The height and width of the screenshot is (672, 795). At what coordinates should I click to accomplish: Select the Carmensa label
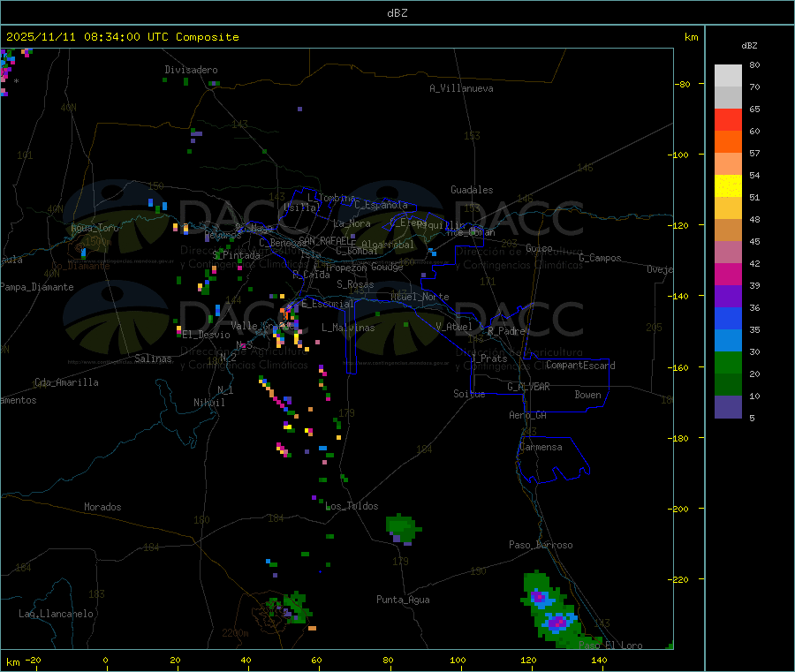541,447
